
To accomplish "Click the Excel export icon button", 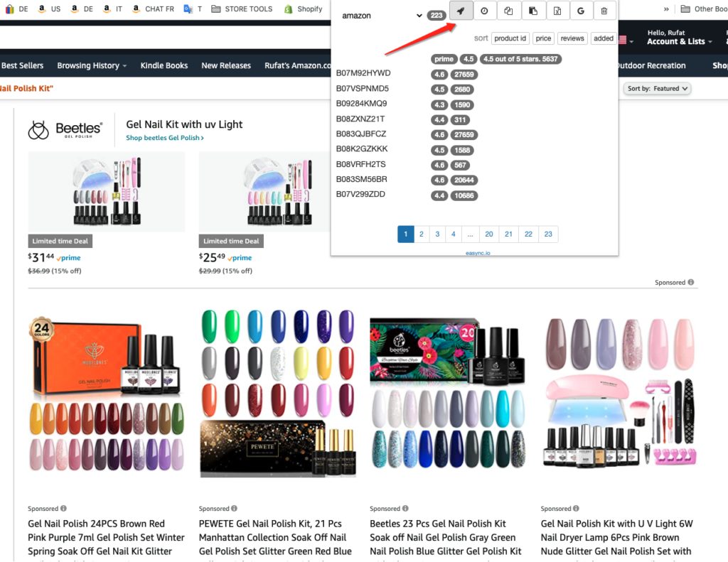I will coord(557,11).
